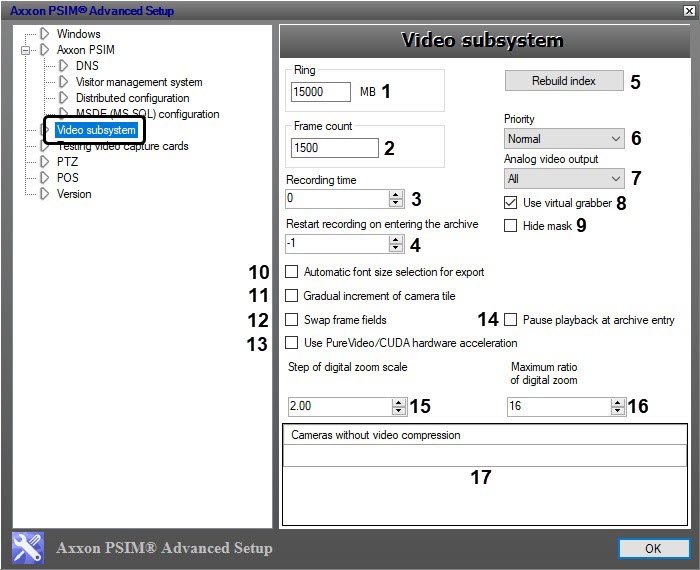Check Pause playback at archive entry
This screenshot has width=700, height=570.
click(x=511, y=320)
